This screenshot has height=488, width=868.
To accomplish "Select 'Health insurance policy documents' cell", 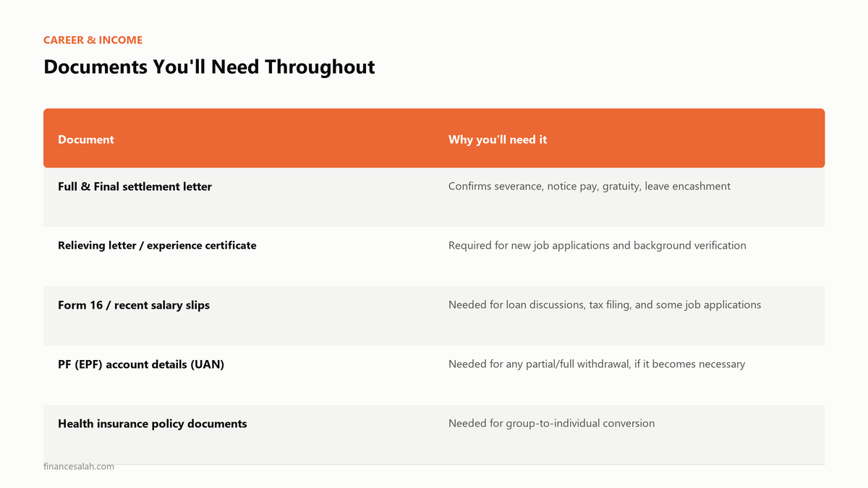I will [x=153, y=424].
